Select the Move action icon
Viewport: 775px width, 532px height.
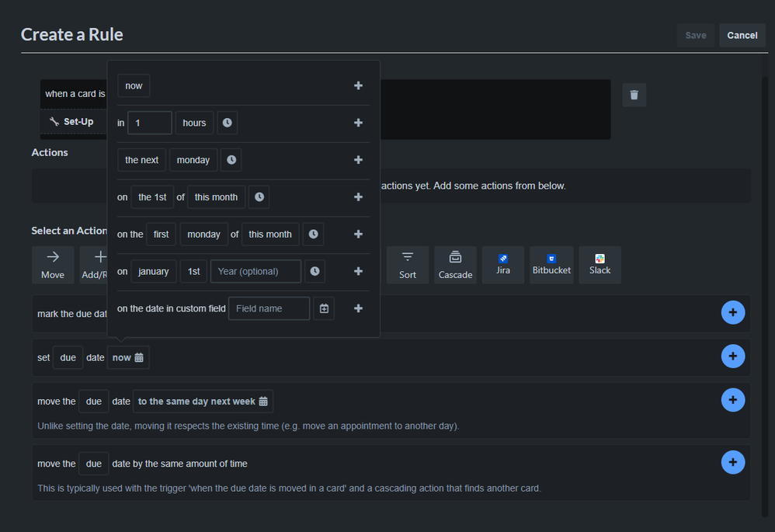[53, 265]
